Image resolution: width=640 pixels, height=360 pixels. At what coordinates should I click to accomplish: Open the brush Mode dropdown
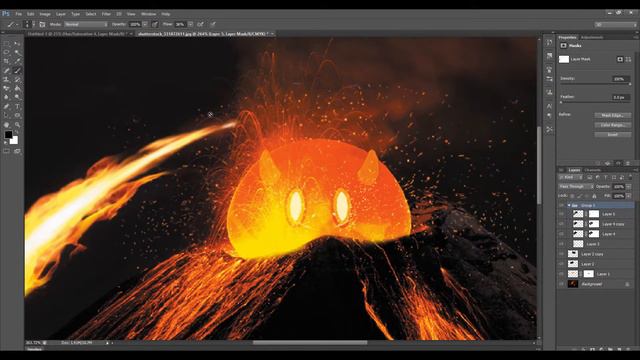coord(86,24)
